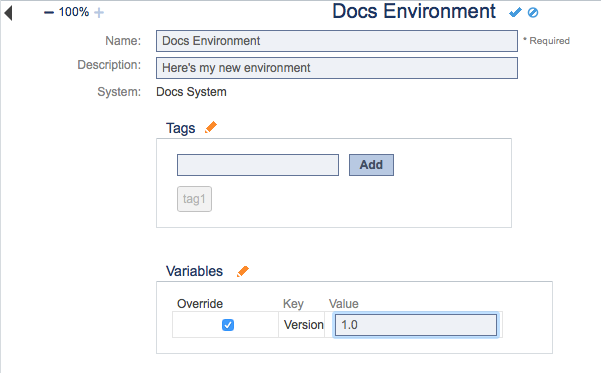The height and width of the screenshot is (373, 601).
Task: Click the Docs Environment page title
Action: tap(414, 11)
